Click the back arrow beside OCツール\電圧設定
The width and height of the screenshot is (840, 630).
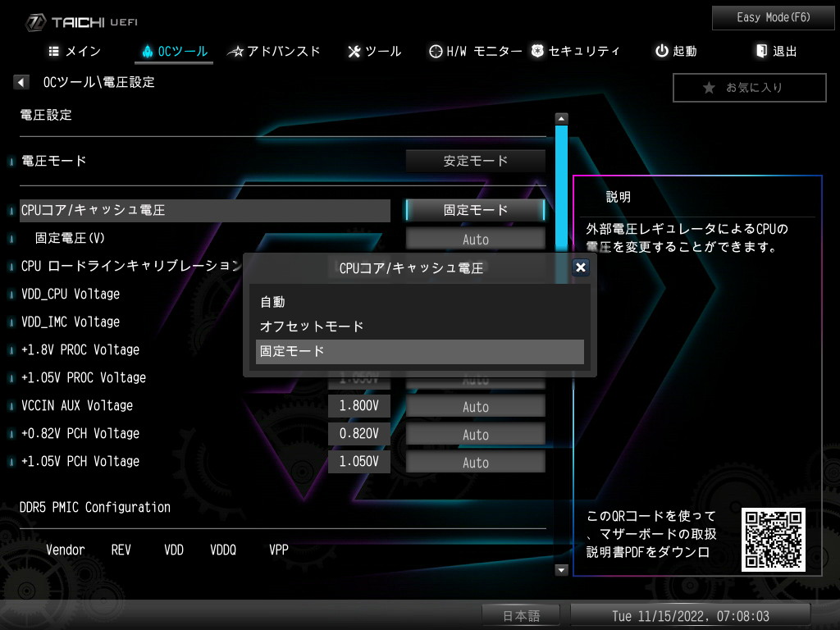point(21,82)
